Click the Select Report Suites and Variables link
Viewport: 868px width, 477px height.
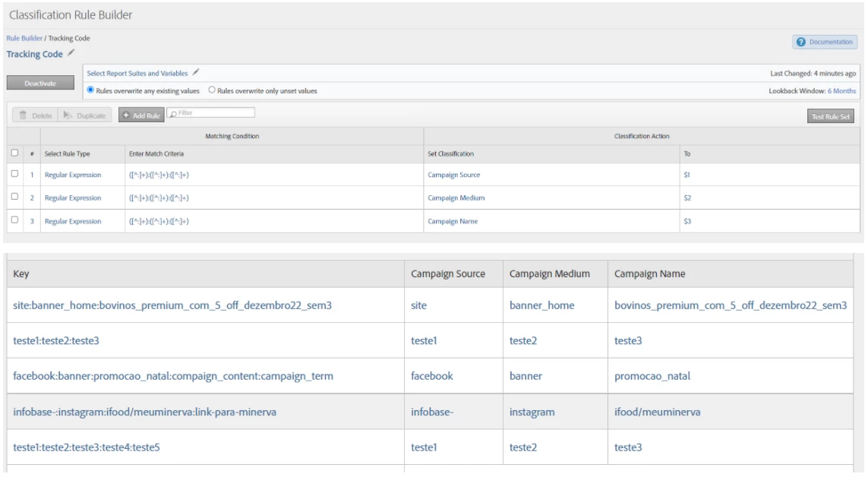click(137, 73)
